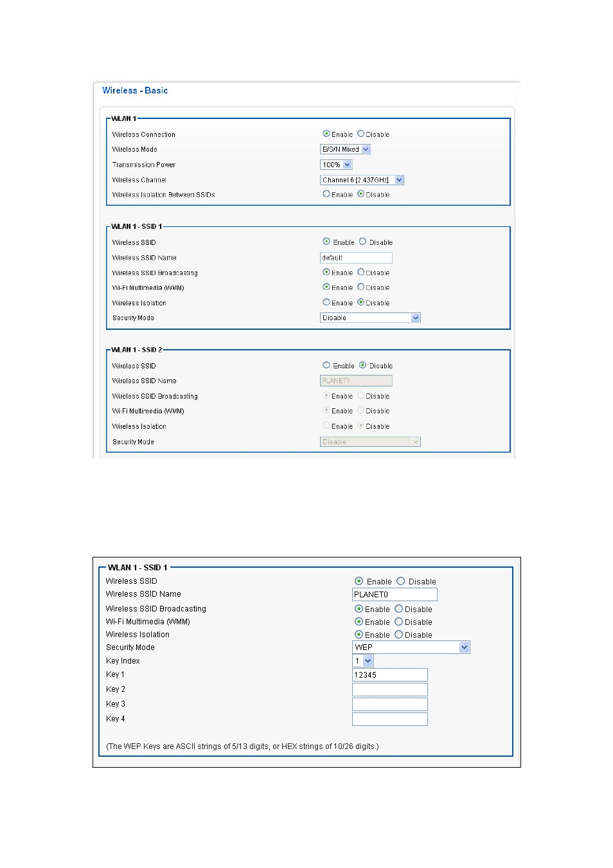Viewport: 613px width, 868px height.
Task: Disable Wireless SSID for WLAN 1 - SSID 2
Action: (x=363, y=365)
